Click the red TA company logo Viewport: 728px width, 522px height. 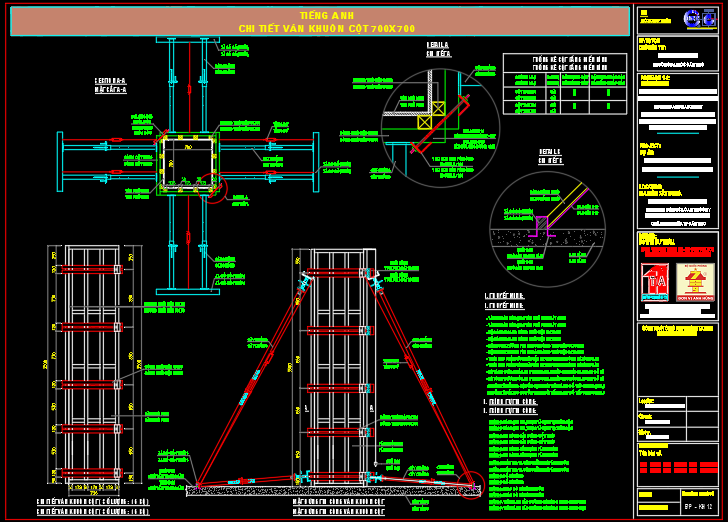(x=655, y=281)
